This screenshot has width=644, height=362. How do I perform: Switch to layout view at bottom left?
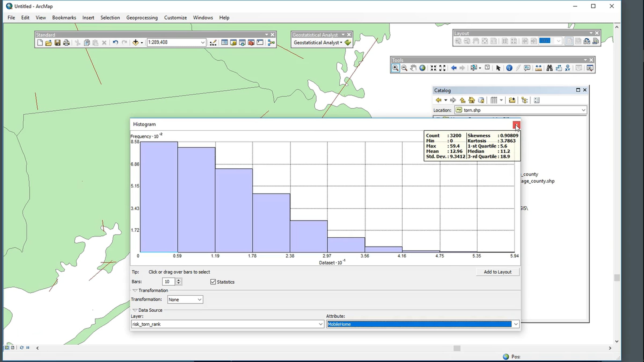[12, 348]
